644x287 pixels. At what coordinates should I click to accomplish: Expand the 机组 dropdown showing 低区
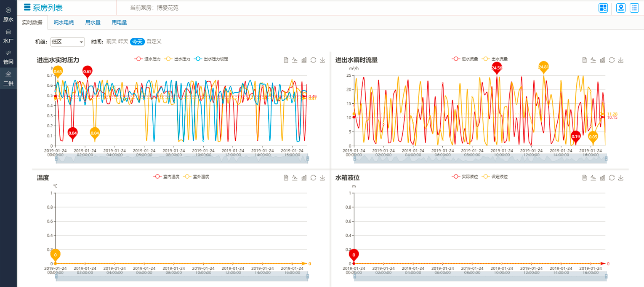[x=67, y=42]
